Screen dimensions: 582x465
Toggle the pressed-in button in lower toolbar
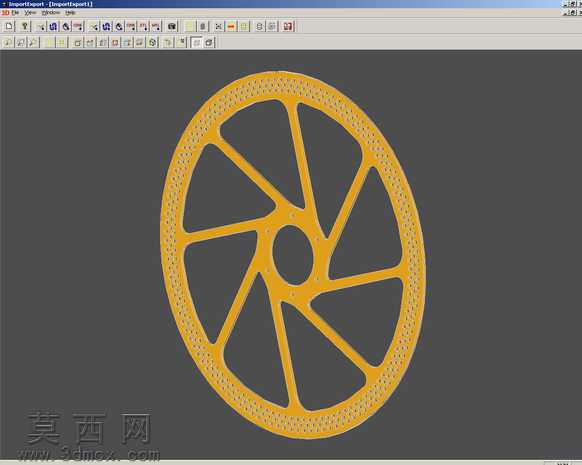[x=197, y=43]
